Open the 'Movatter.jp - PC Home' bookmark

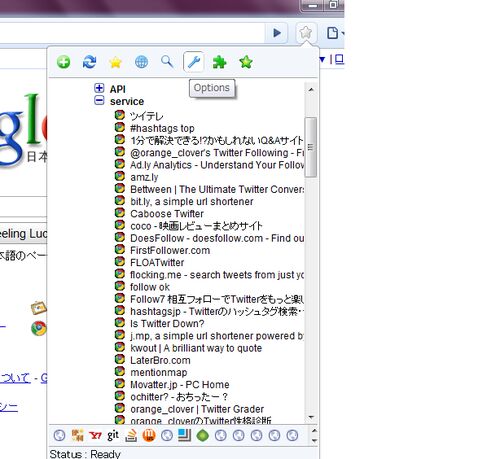tap(180, 385)
